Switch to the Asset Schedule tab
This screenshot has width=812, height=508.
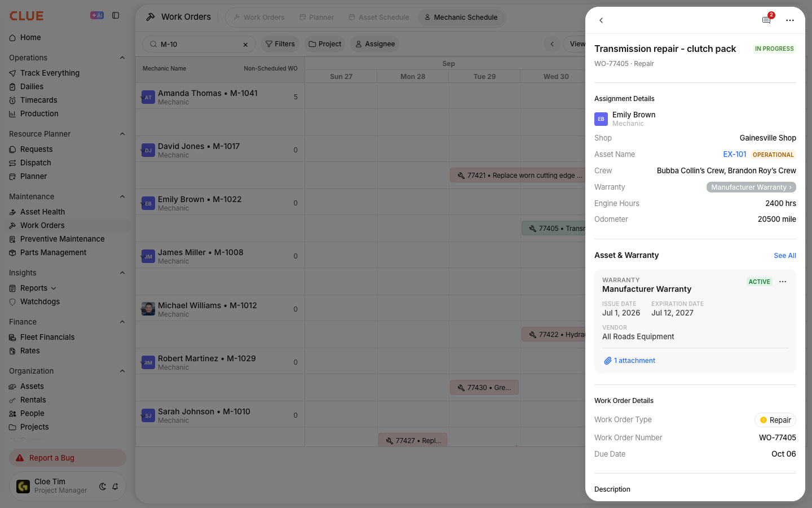pos(378,17)
